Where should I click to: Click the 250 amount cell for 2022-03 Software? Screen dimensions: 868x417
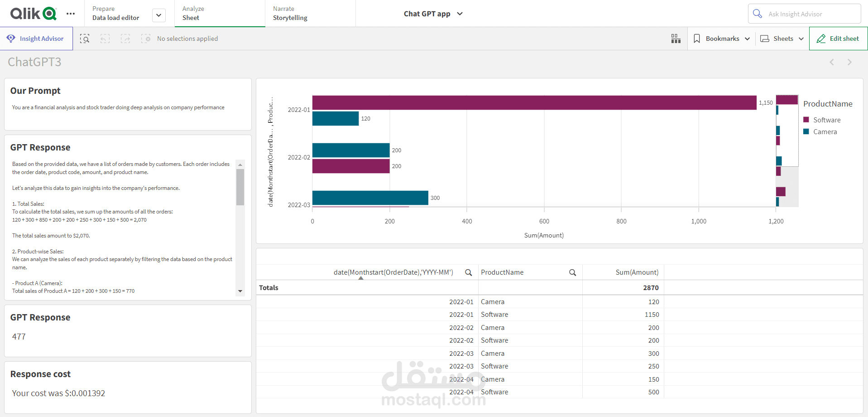pos(653,366)
